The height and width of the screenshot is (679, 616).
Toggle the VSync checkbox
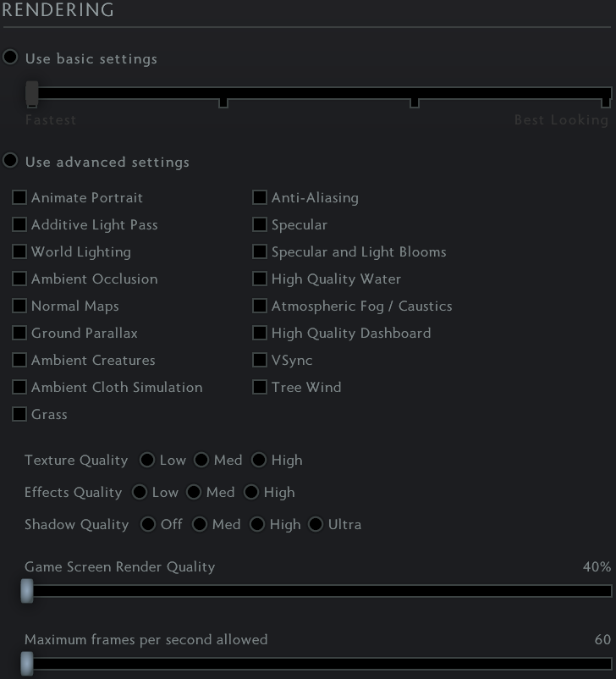[x=260, y=361]
